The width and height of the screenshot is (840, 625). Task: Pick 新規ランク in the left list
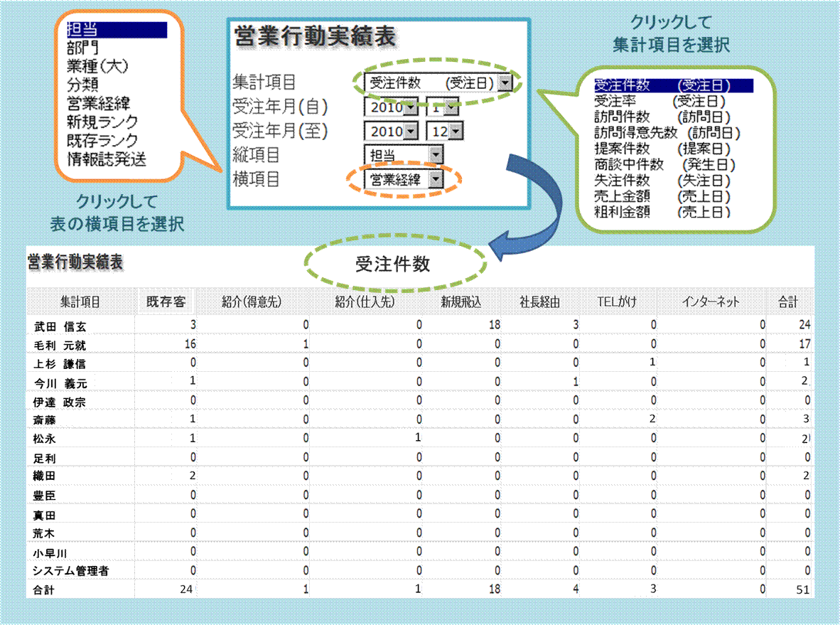tap(102, 122)
